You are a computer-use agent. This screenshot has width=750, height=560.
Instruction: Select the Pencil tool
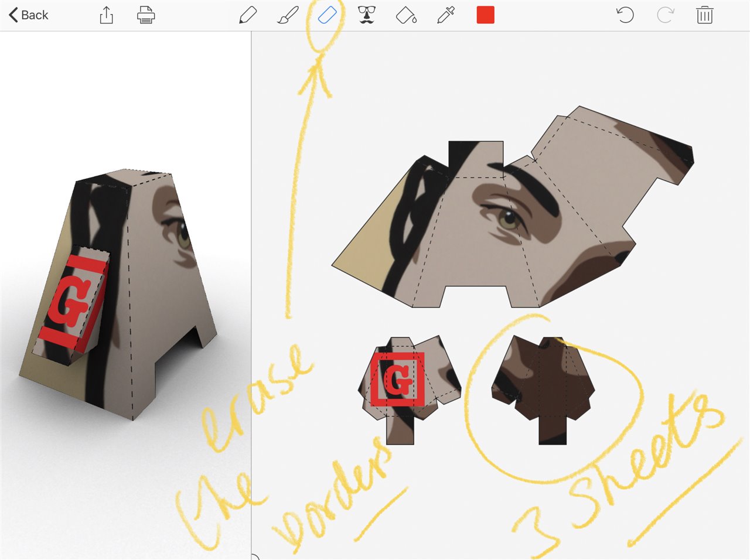(248, 15)
